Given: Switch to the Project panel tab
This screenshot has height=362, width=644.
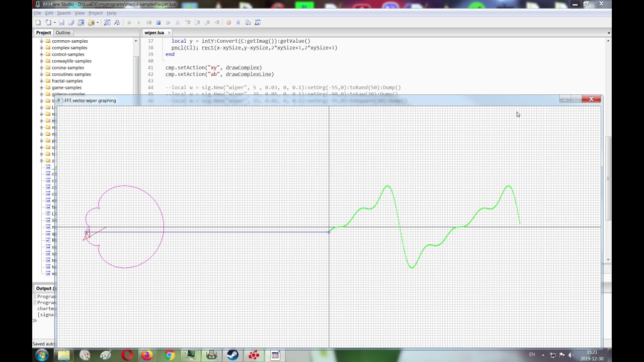Looking at the screenshot, I should (43, 33).
